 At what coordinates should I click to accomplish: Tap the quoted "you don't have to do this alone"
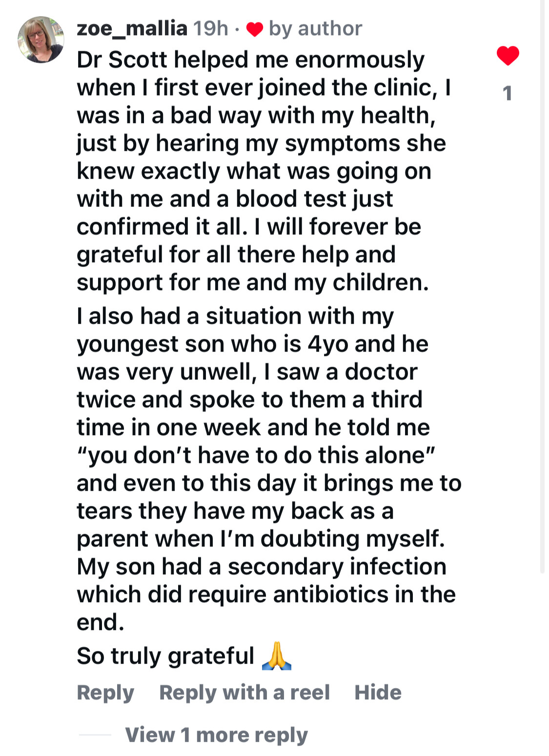(256, 455)
